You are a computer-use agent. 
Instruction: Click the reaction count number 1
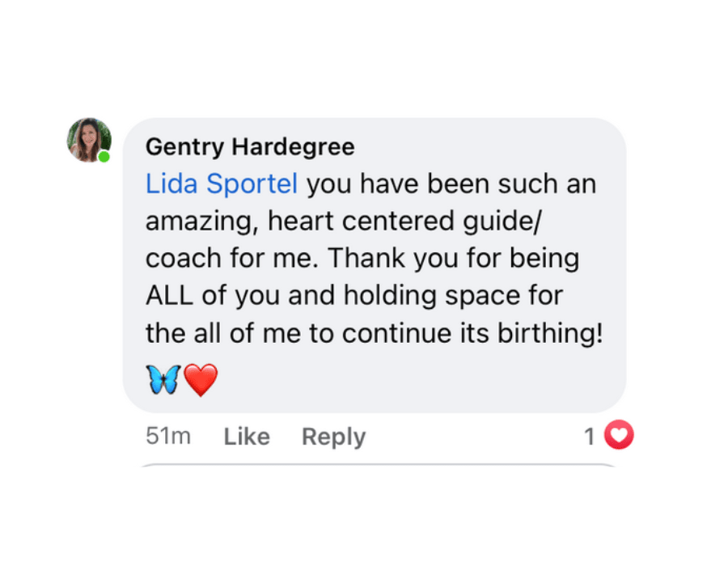pos(590,437)
